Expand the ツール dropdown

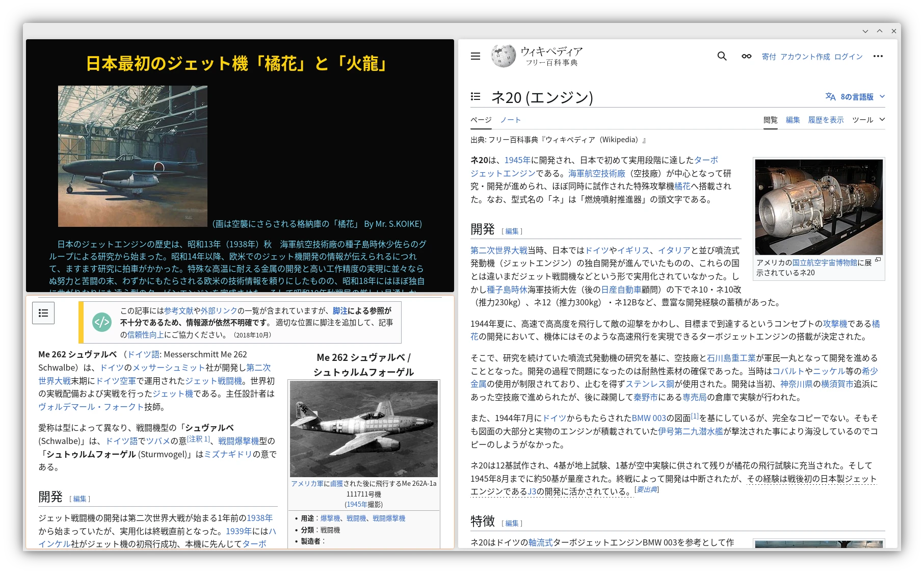(x=868, y=120)
